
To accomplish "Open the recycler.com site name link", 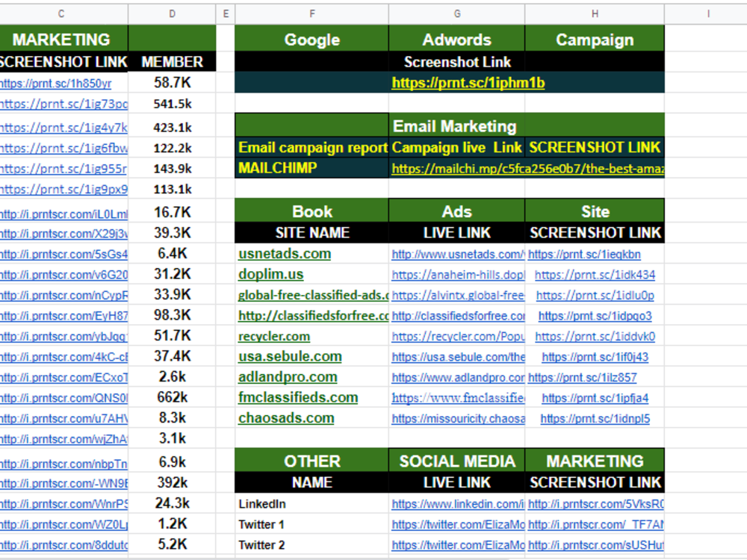I will click(274, 336).
